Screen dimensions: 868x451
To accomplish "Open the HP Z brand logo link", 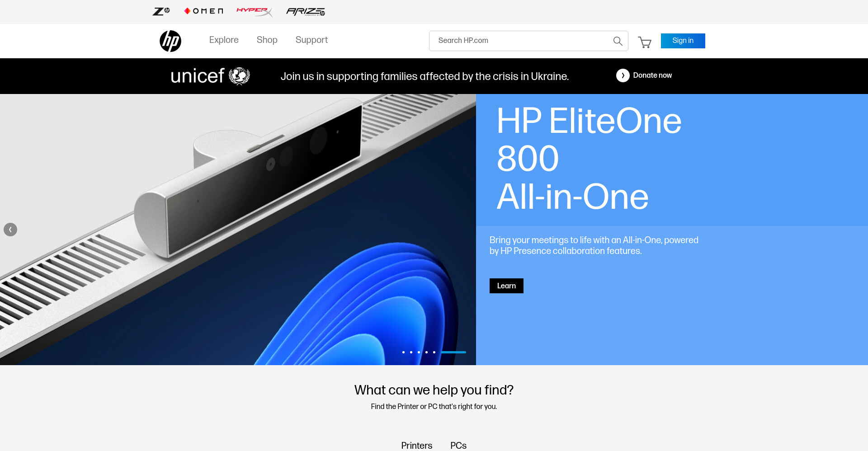I will [161, 11].
